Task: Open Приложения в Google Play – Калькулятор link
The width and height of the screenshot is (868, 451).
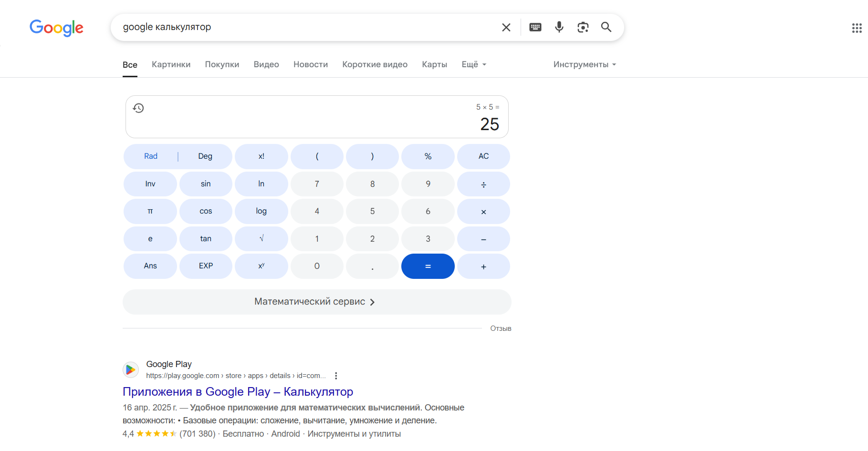Action: 238,391
